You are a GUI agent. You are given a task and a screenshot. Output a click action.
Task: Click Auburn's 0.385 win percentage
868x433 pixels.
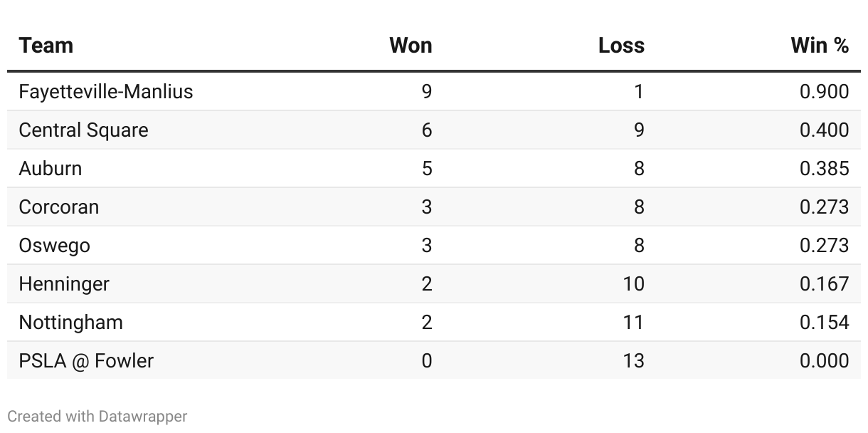pos(824,169)
